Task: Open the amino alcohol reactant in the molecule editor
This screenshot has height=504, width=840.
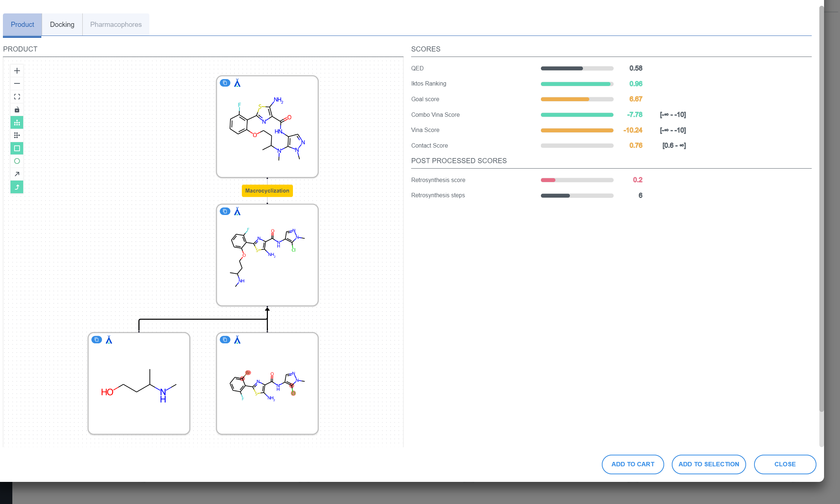Action: pyautogui.click(x=109, y=340)
